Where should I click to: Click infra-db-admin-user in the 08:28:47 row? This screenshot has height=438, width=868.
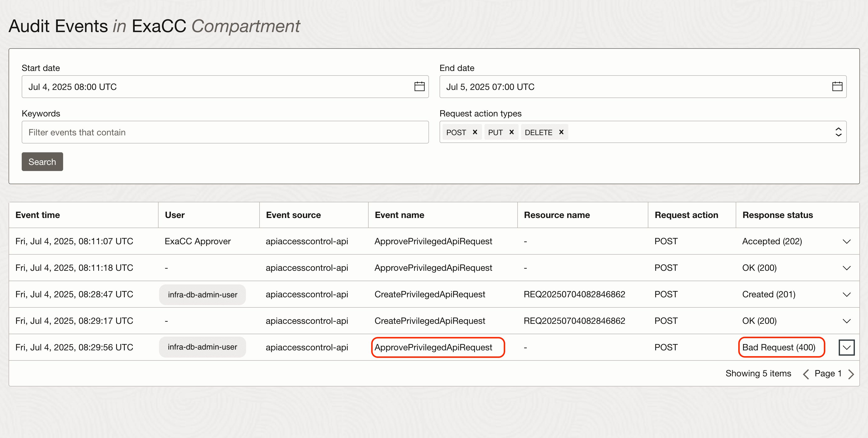pyautogui.click(x=202, y=295)
